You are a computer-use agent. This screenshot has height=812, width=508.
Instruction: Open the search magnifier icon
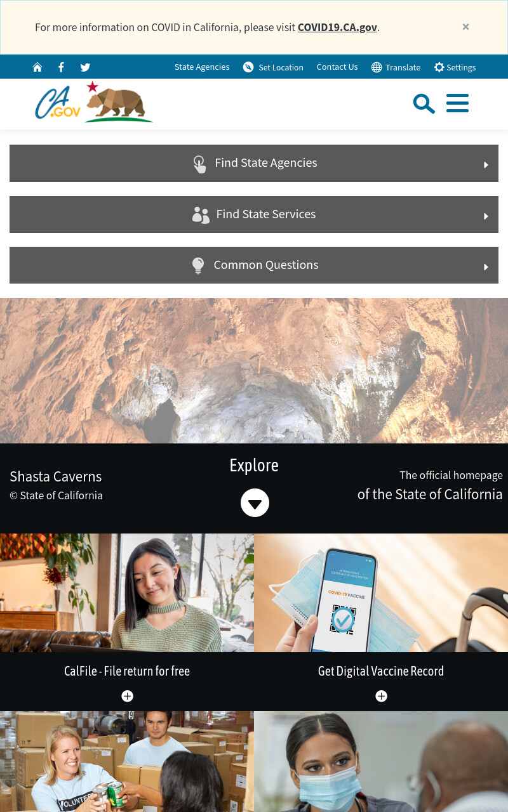(x=424, y=103)
